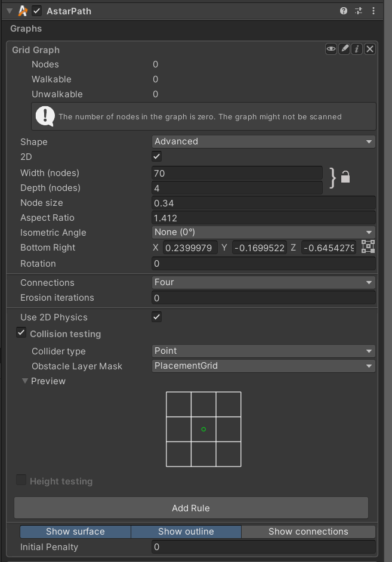
Task: Toggle Grid Graph visibility eye icon
Action: [x=331, y=49]
